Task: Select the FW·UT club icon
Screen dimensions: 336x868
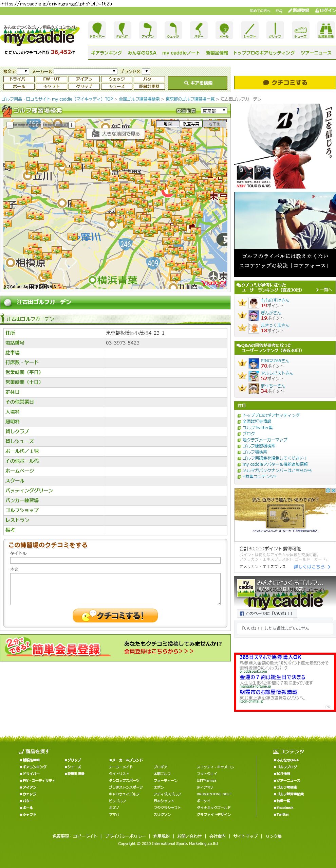Action: (x=122, y=30)
